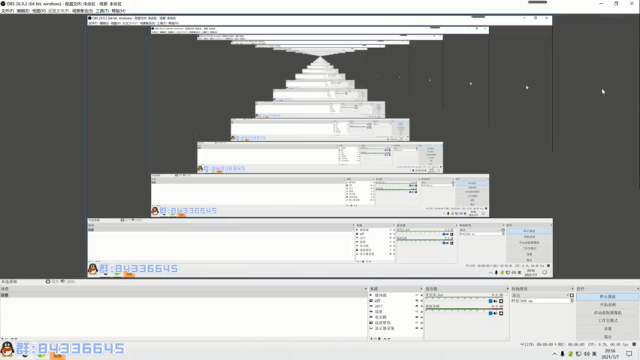Screen dimensions: 640x360
Task: Toggle lock icon of q群 source
Action: coord(422,301)
